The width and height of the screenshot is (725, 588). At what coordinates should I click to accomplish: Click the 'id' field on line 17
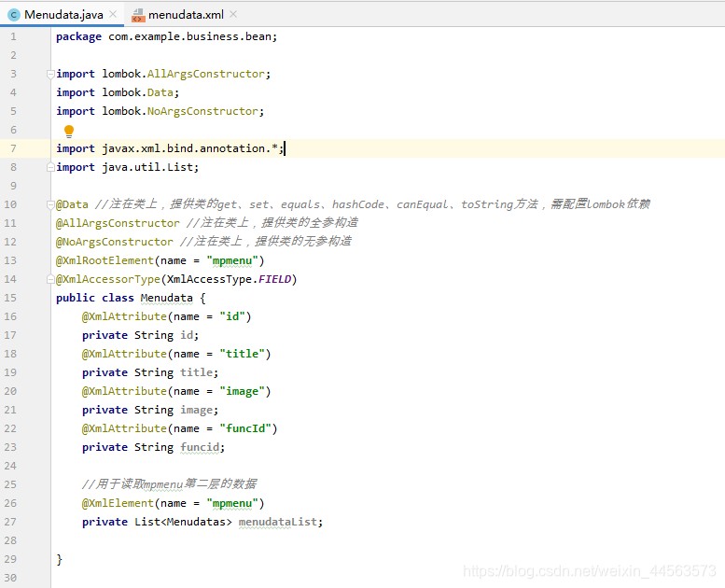[187, 335]
